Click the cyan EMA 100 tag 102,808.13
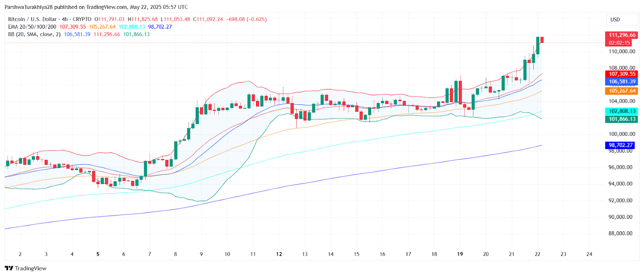Viewport: 644px width, 276px height. click(x=622, y=111)
